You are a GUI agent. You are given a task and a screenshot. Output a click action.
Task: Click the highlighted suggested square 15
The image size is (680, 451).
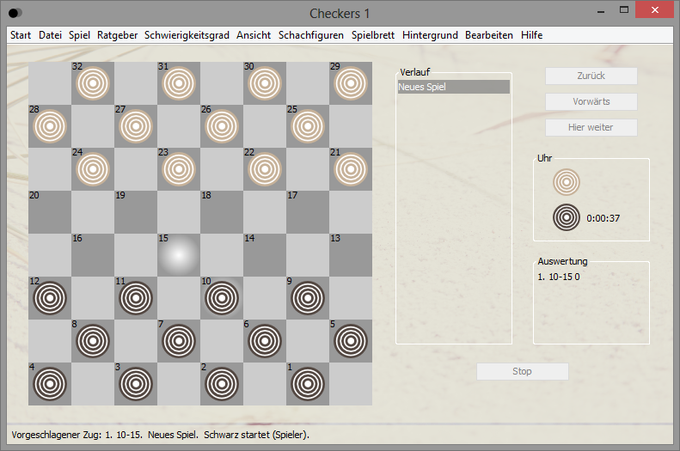pos(179,255)
